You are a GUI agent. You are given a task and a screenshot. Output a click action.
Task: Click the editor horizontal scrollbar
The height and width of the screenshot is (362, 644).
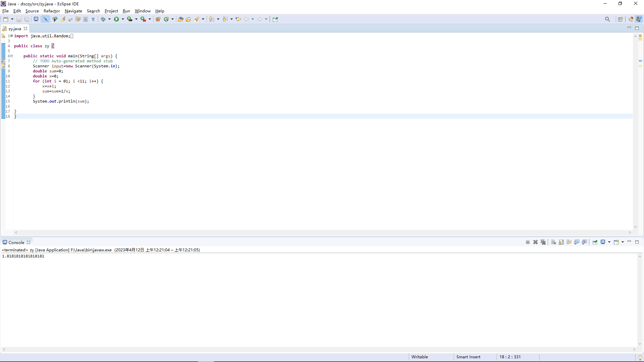(322, 232)
